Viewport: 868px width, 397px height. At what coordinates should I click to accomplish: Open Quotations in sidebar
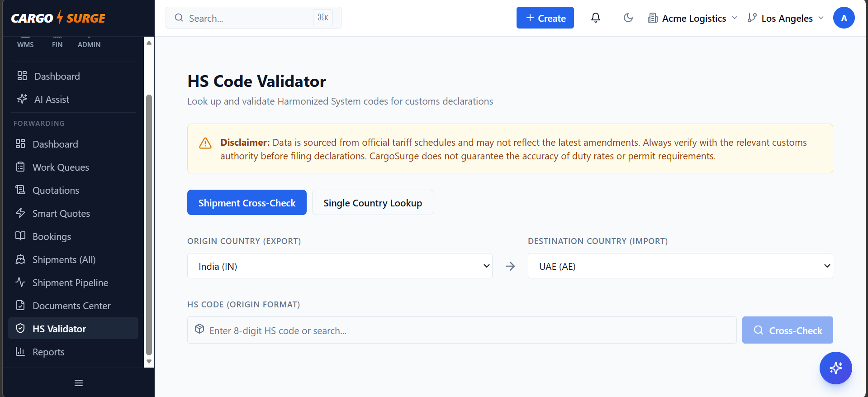[72, 190]
